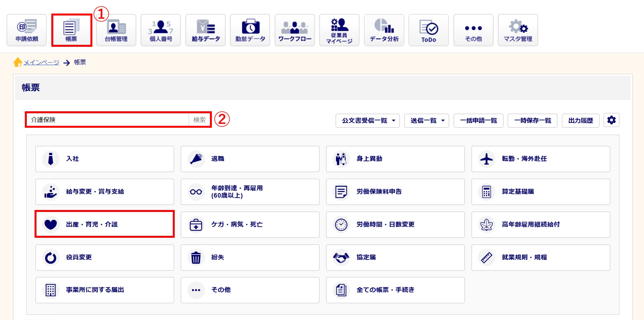
Task: Open the 給与データ toolbar icon
Action: [x=205, y=30]
